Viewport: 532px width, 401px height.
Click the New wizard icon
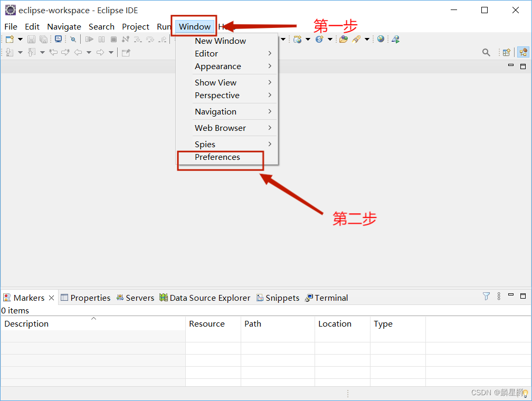[x=9, y=40]
